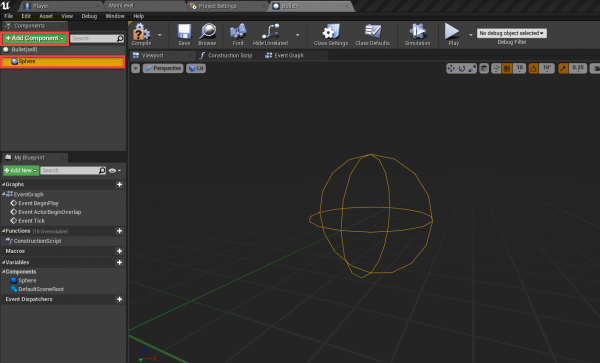Open viewport options dropdown arrow

135,68
